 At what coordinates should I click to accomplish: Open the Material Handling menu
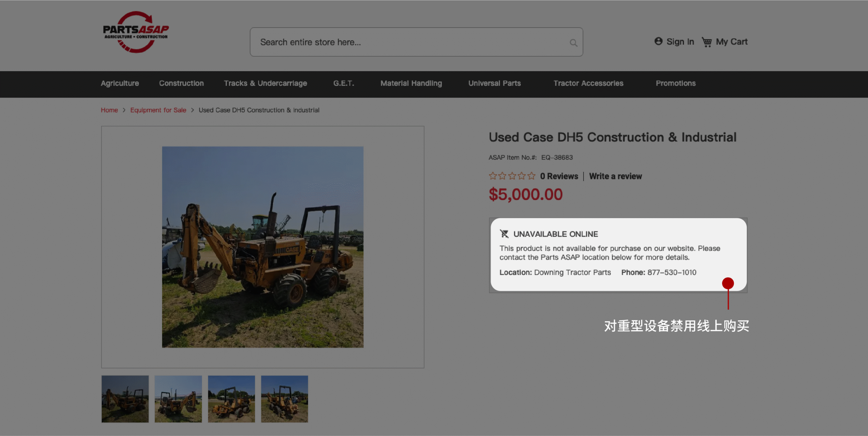[x=411, y=83]
